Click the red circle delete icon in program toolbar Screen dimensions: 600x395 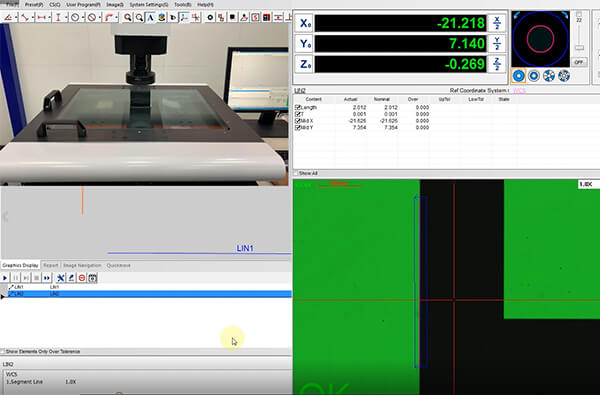[82, 278]
